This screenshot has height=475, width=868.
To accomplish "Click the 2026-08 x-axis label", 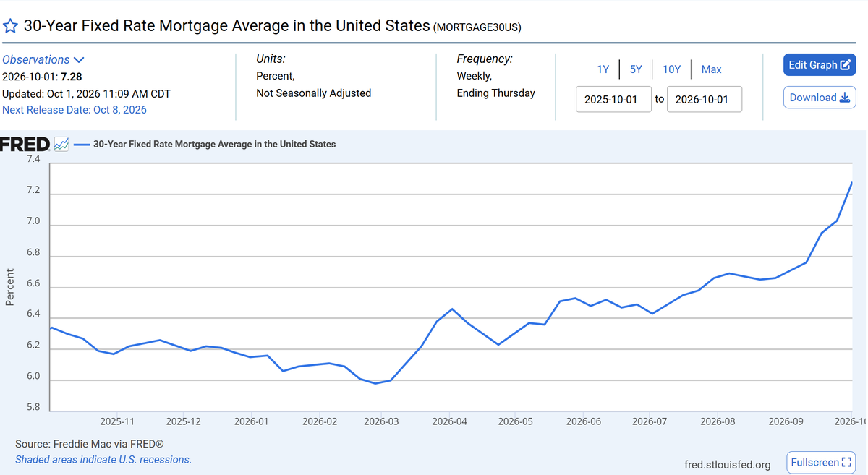I will pyautogui.click(x=718, y=421).
